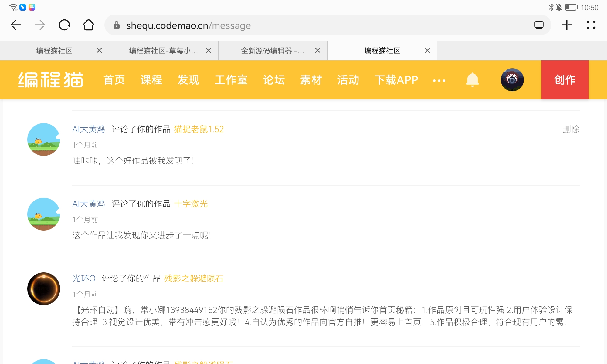Open the 工作室 nav item
The height and width of the screenshot is (364, 607).
point(231,80)
